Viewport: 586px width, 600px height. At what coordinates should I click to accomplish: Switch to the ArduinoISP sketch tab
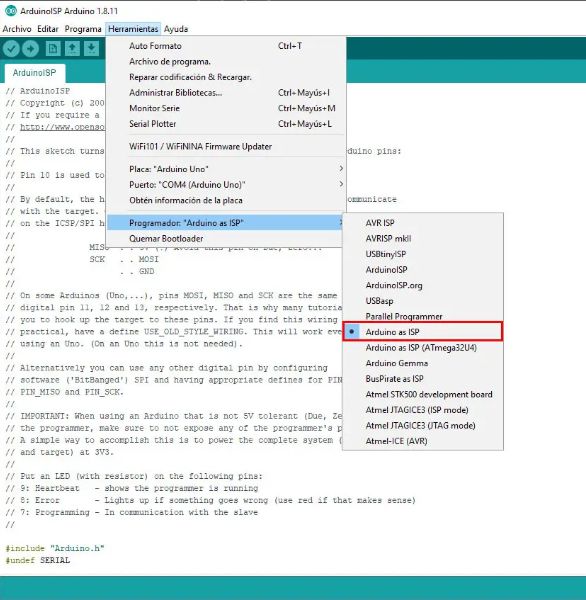(34, 73)
